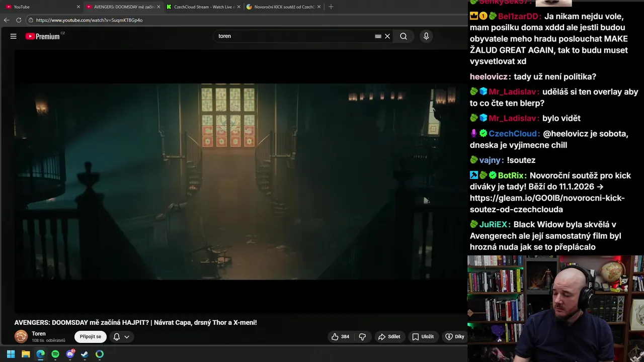Start voice search with the microphone icon
This screenshot has width=644, height=362.
[426, 36]
